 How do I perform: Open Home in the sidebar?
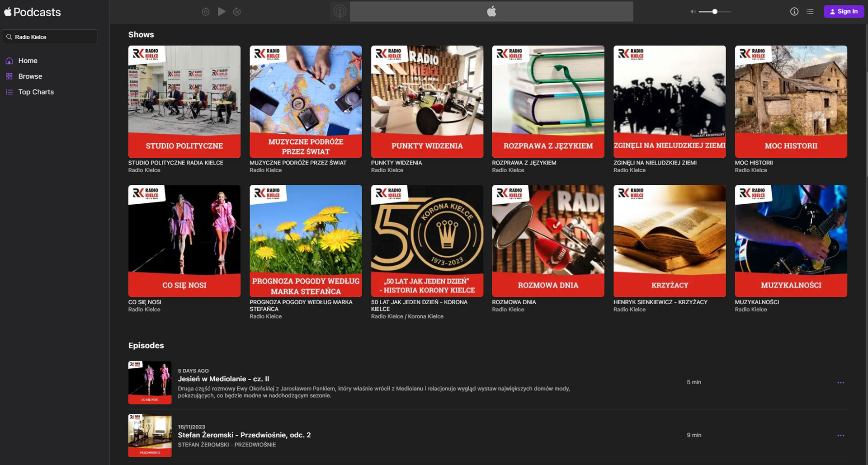point(28,61)
